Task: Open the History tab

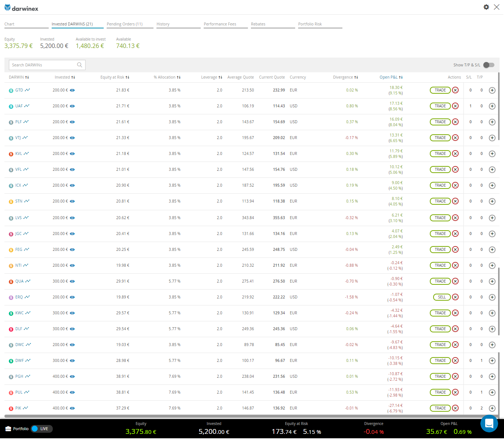Action: coord(179,24)
